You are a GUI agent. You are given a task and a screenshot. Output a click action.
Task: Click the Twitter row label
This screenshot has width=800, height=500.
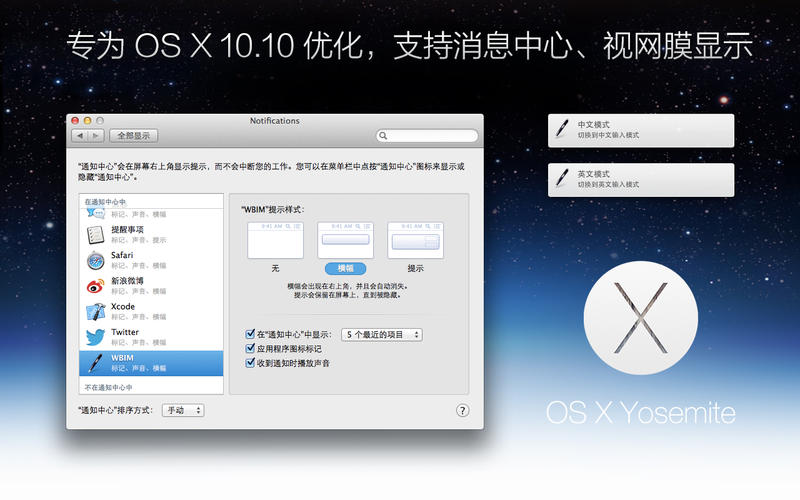125,332
